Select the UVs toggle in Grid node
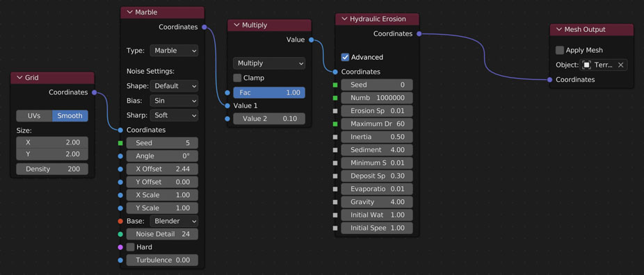Image resolution: width=644 pixels, height=275 pixels. point(34,115)
